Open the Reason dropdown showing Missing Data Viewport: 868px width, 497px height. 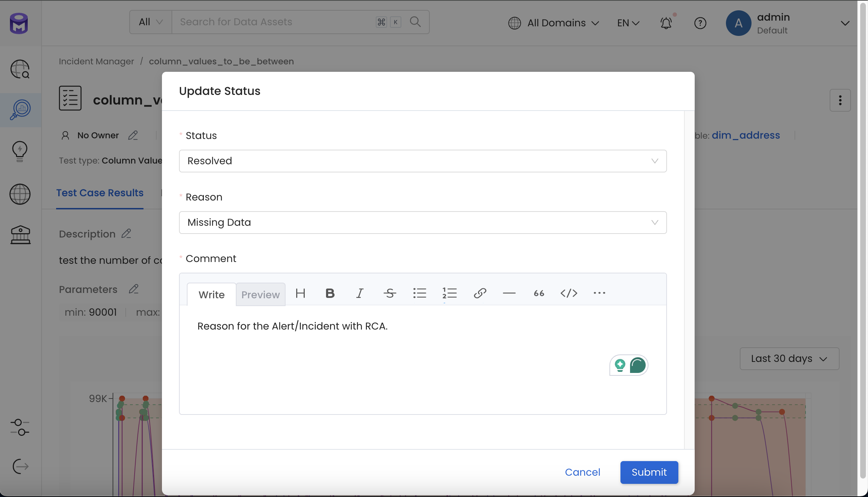coord(423,223)
